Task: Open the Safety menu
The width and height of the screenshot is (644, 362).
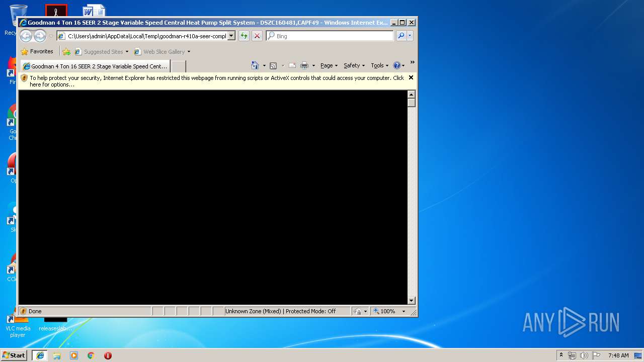Action: [354, 65]
